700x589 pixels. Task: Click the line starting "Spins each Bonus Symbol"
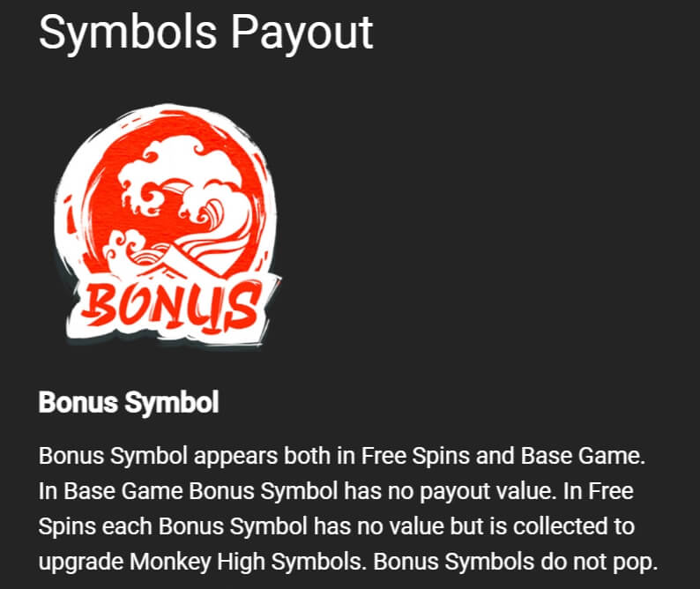337,526
